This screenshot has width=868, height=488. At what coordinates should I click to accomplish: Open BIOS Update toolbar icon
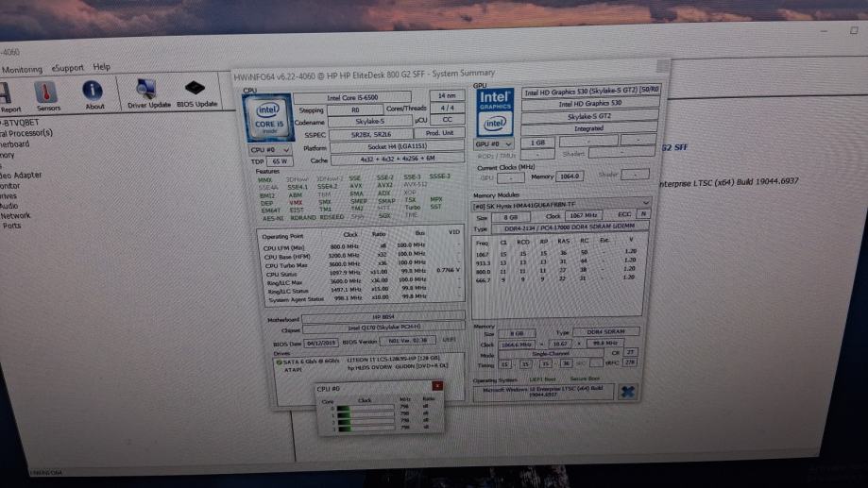pyautogui.click(x=196, y=93)
